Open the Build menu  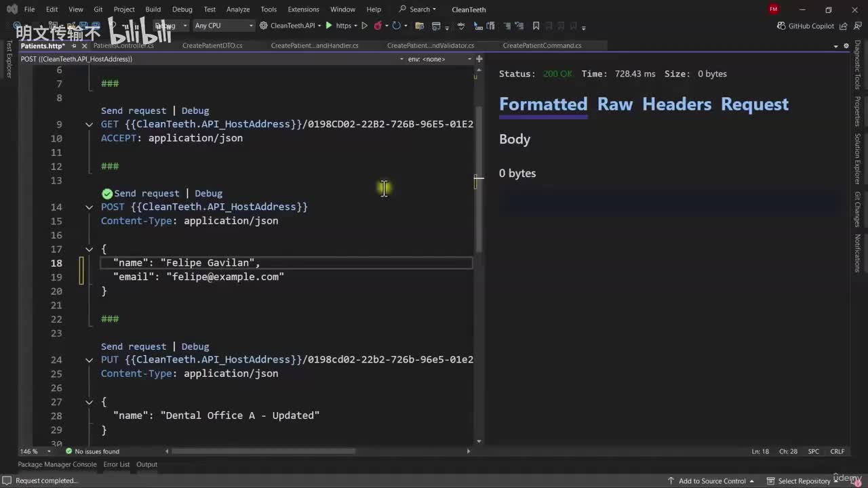[x=153, y=9]
